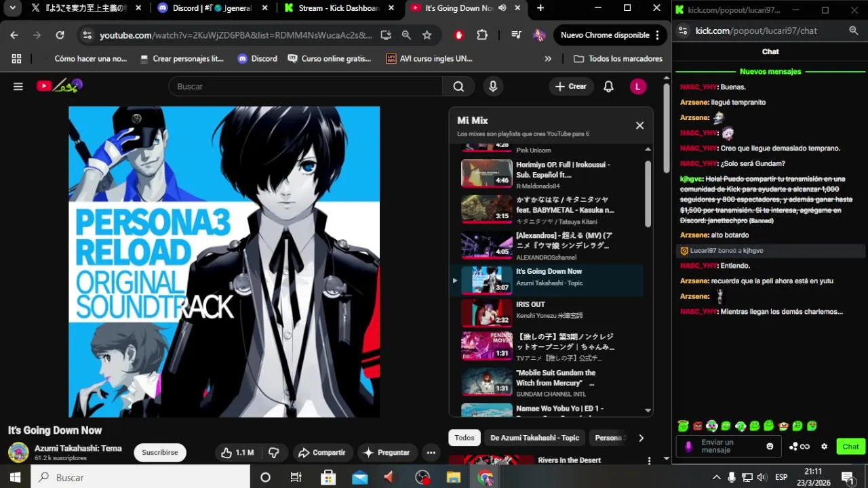Screen dimensions: 868x488
Task: Start voice search with microphone icon
Action: (x=493, y=86)
